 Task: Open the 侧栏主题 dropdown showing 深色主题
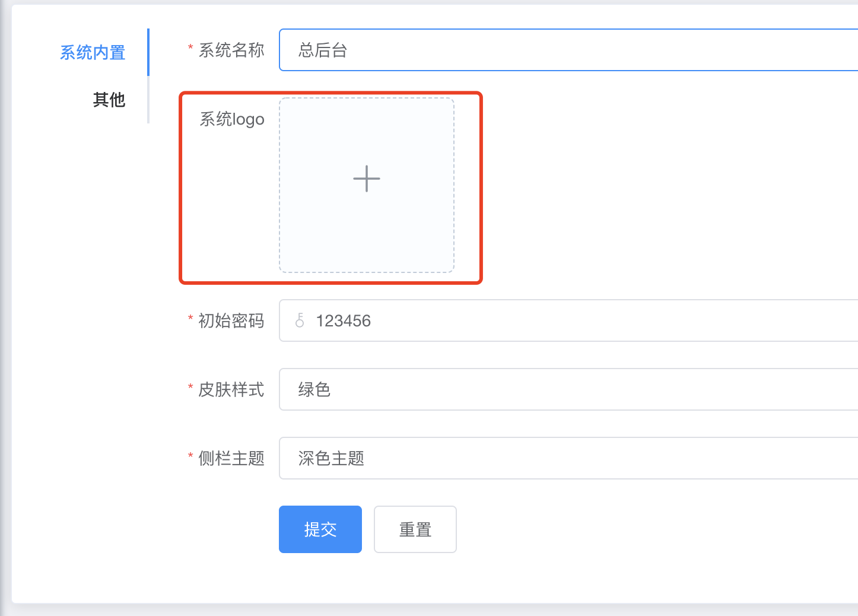(x=568, y=458)
